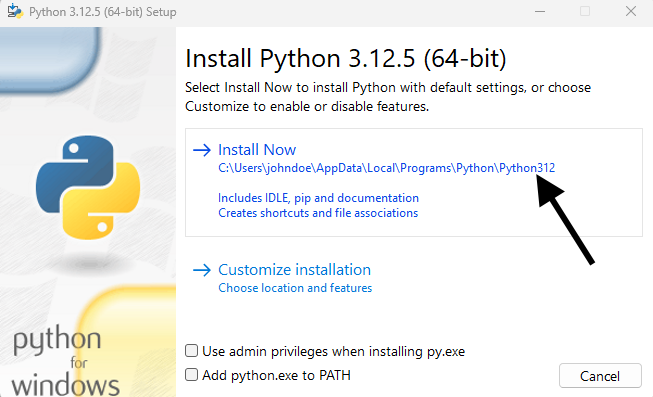
Task: Check Add python.exe to PATH
Action: pyautogui.click(x=192, y=375)
